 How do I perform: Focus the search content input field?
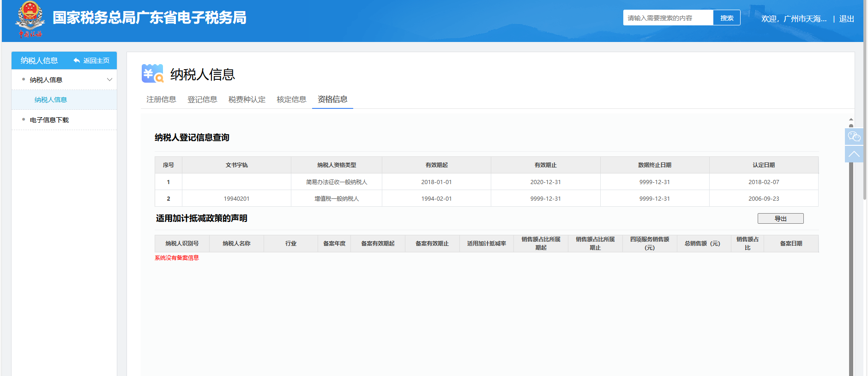click(x=668, y=18)
